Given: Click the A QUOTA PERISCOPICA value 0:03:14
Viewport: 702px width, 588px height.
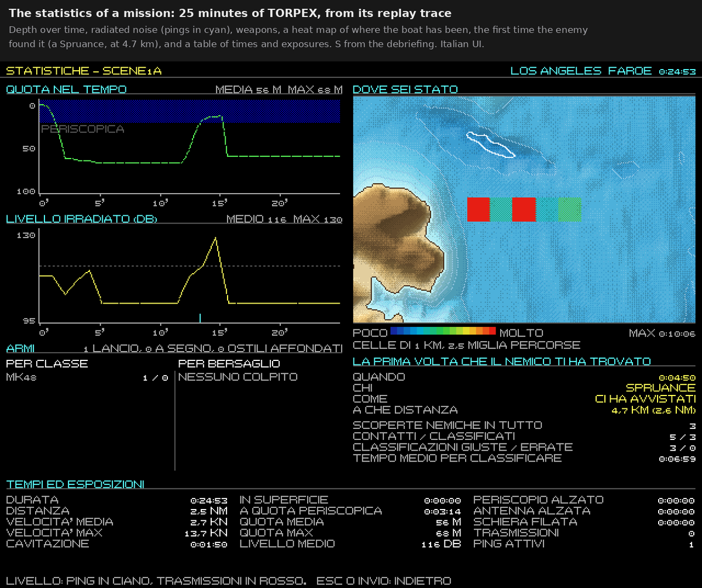Looking at the screenshot, I should 442,511.
